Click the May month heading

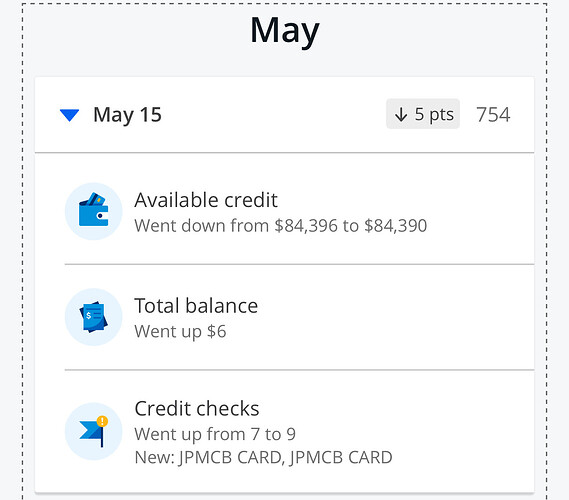pyautogui.click(x=285, y=31)
